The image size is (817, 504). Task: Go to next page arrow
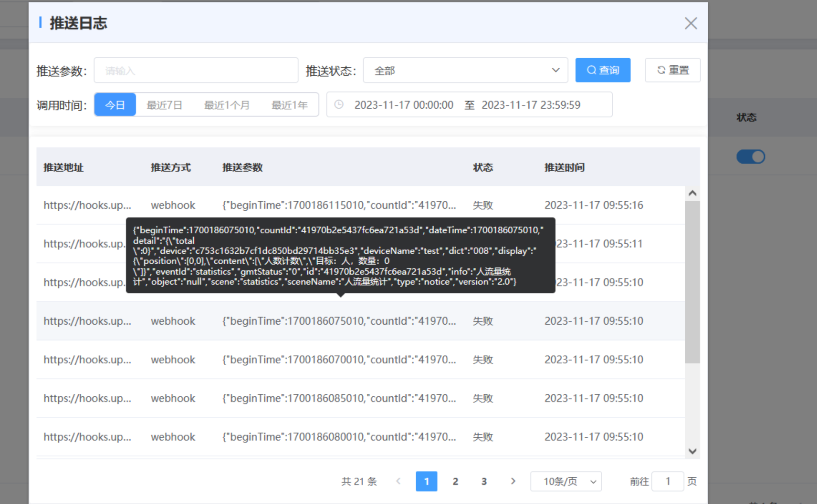(x=513, y=481)
